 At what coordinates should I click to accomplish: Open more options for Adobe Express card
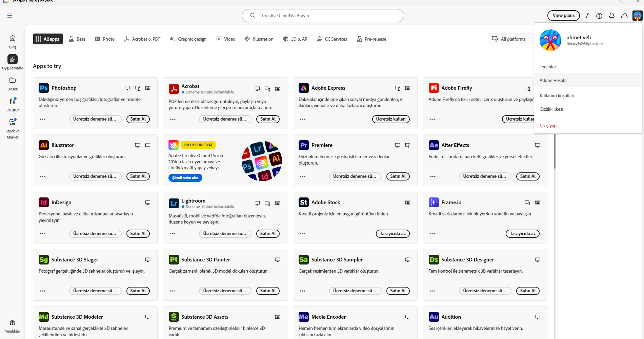[303, 119]
